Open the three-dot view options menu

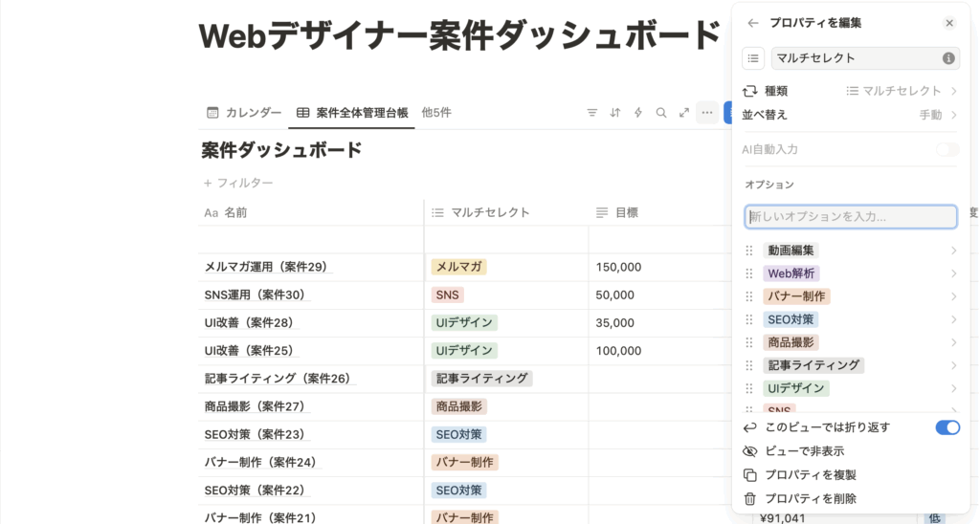point(707,113)
